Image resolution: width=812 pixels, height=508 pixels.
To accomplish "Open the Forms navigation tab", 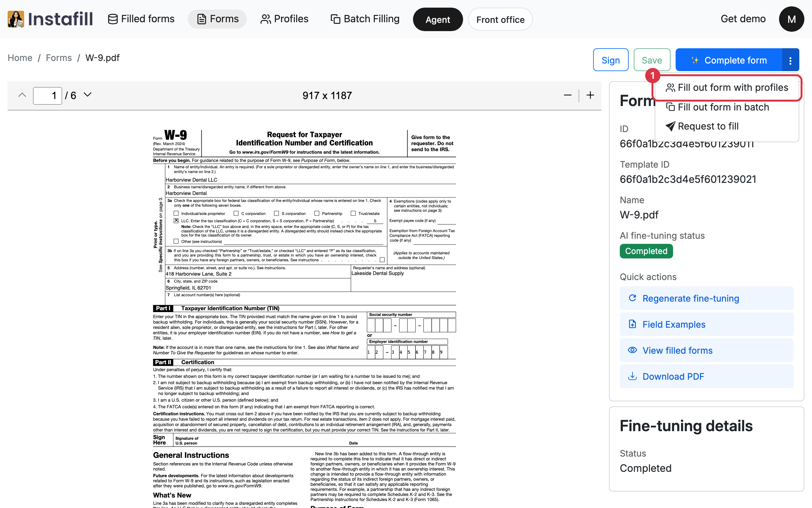I will [217, 19].
